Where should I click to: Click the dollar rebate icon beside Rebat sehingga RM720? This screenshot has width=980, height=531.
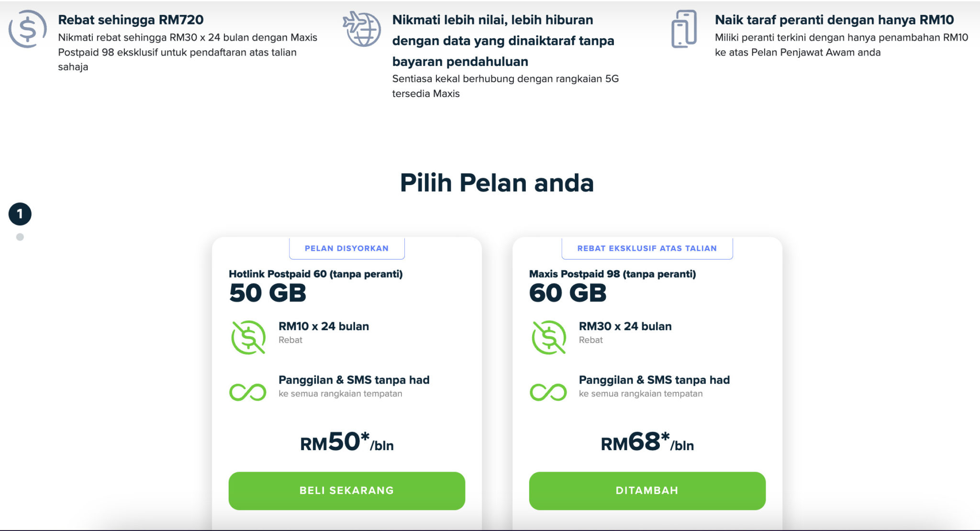click(28, 29)
